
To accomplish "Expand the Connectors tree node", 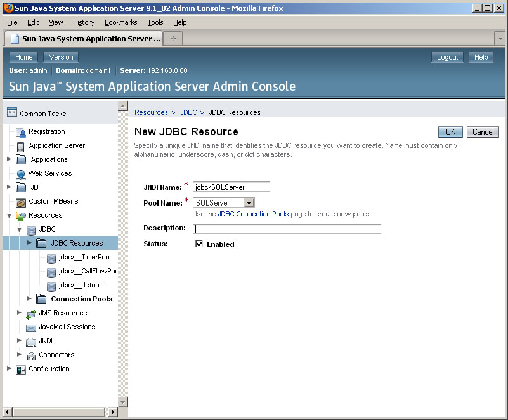I will point(20,354).
